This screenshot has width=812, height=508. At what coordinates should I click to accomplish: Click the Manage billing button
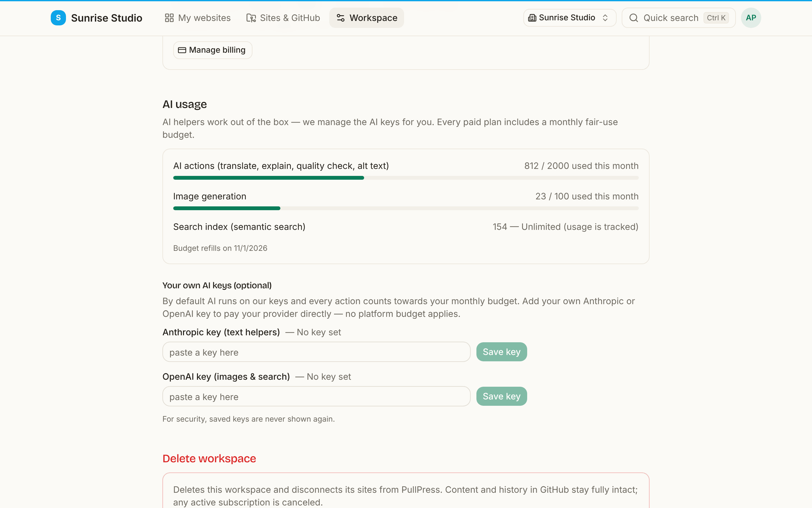[x=213, y=50]
